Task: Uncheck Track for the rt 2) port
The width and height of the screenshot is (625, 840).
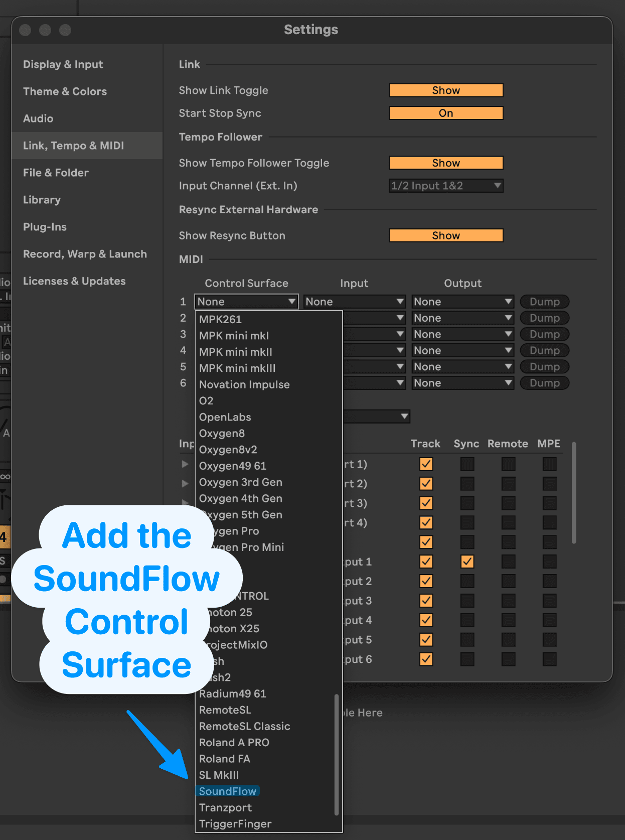Action: pos(426,484)
